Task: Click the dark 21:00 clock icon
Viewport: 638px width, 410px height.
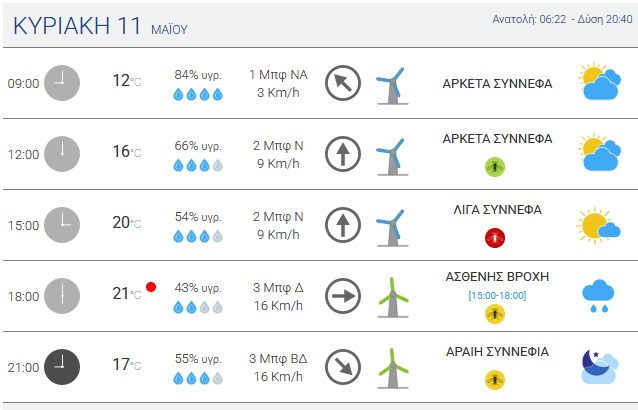Action: [x=62, y=367]
